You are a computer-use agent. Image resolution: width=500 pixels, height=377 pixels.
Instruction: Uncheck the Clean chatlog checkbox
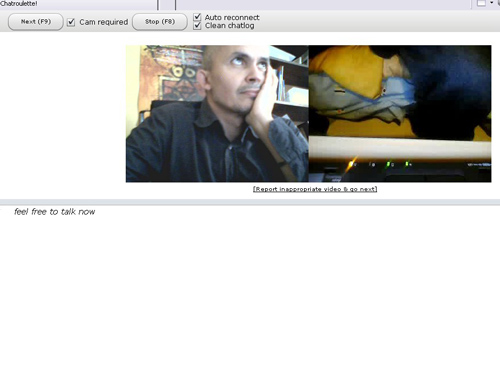(197, 26)
